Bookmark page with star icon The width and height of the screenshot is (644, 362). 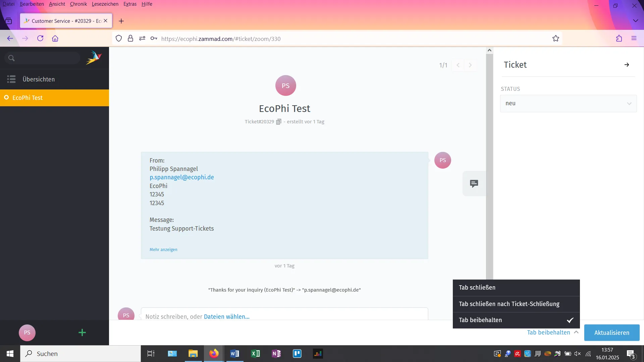(x=556, y=39)
